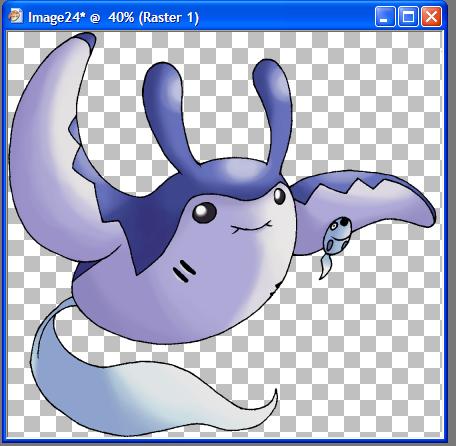Click the Paint Shop Pro document icon in title bar

tap(16, 16)
